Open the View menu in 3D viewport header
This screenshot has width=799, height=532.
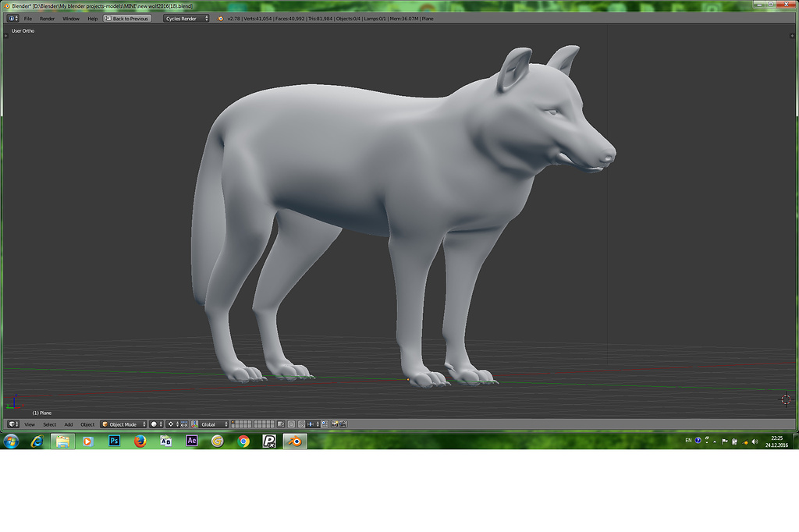(30, 424)
